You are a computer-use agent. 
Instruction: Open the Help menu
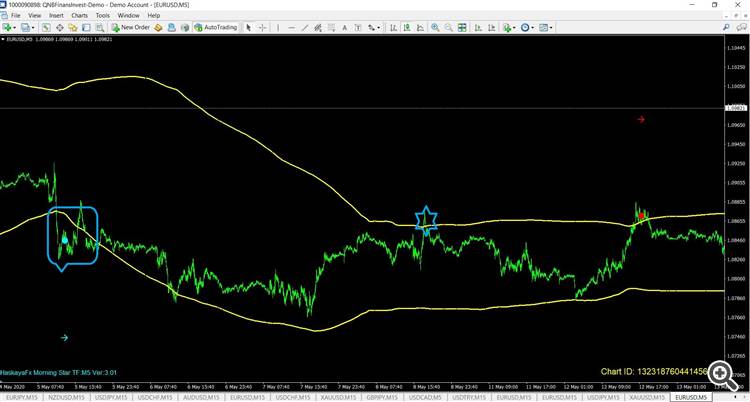tap(154, 15)
